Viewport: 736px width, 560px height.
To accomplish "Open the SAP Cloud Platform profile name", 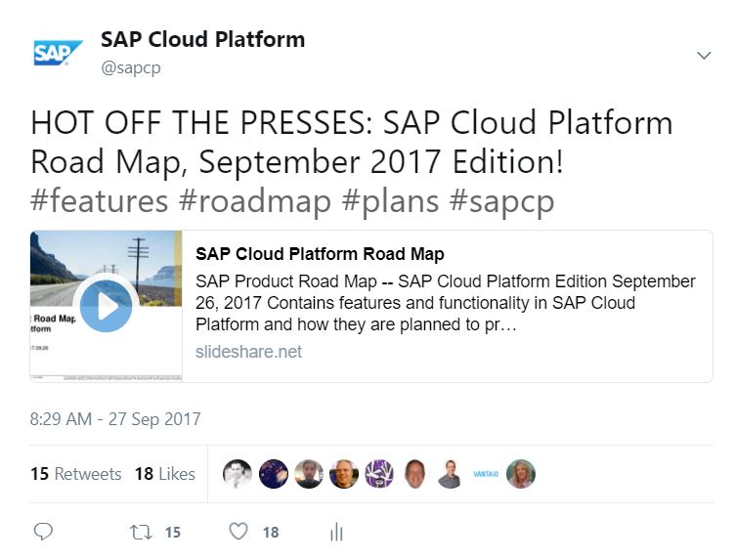I will (202, 40).
